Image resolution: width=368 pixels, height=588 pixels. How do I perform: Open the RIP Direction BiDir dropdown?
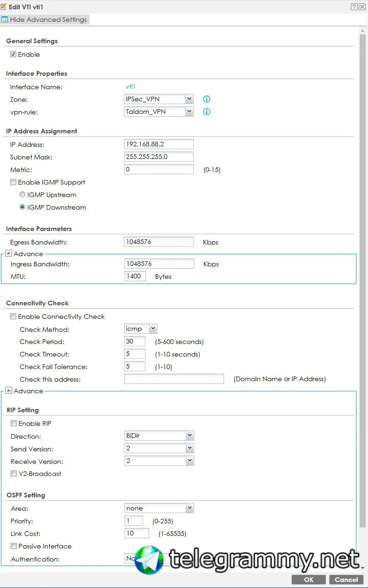159,436
